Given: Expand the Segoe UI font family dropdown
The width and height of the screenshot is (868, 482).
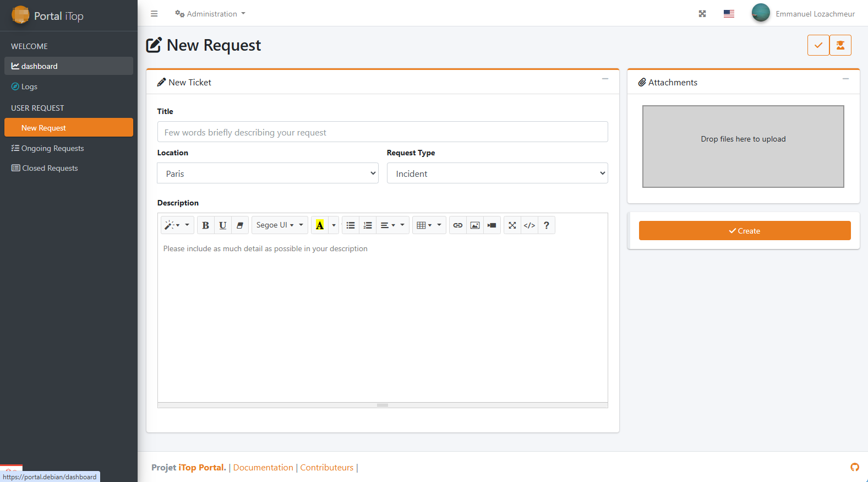Looking at the screenshot, I should [280, 225].
